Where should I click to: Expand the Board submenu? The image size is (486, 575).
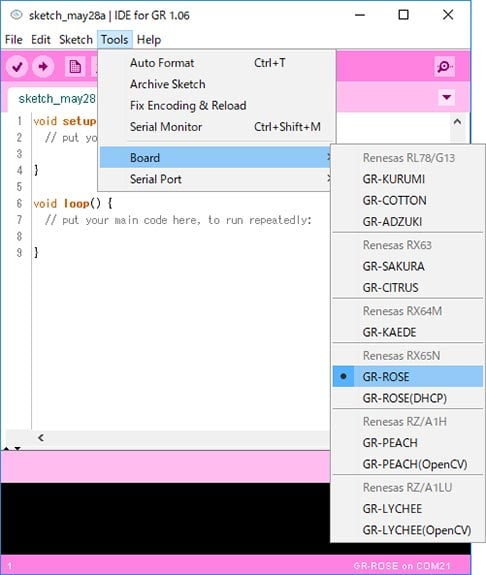(216, 158)
